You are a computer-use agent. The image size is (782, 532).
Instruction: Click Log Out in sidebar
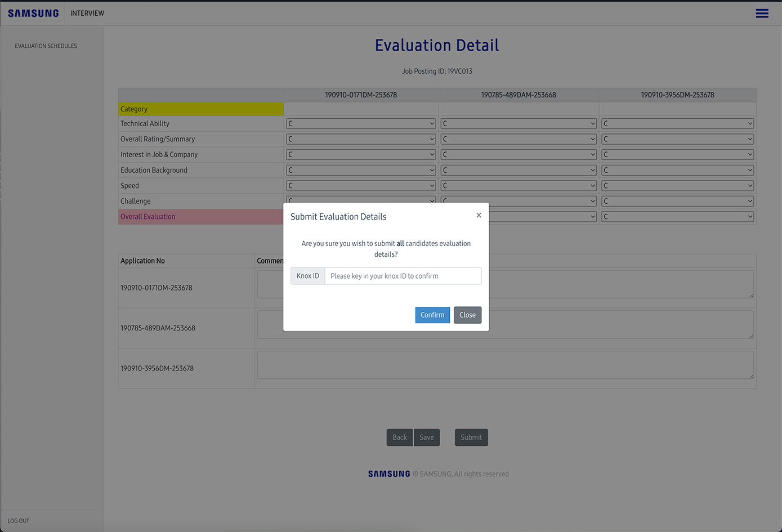tap(19, 521)
